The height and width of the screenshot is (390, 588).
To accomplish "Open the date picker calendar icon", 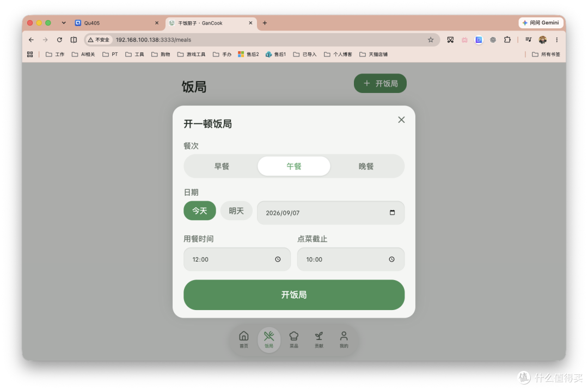I will click(392, 213).
